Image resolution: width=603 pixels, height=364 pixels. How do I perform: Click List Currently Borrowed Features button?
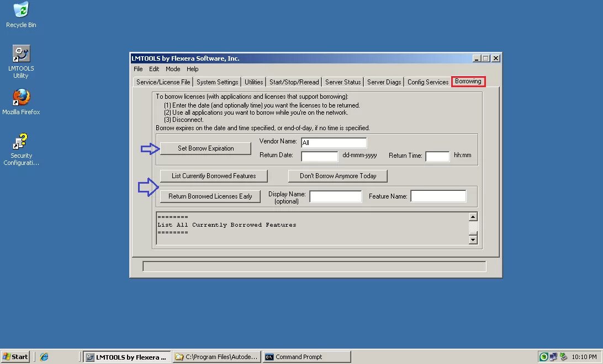click(214, 176)
